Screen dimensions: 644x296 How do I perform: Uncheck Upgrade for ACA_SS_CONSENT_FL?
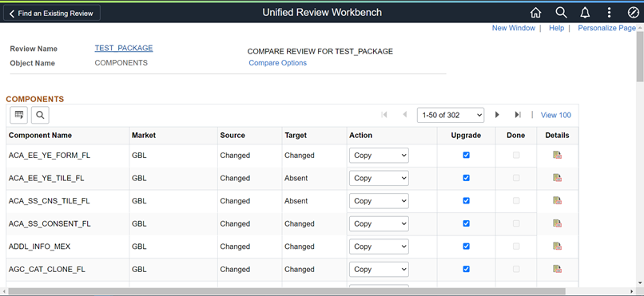(x=466, y=223)
